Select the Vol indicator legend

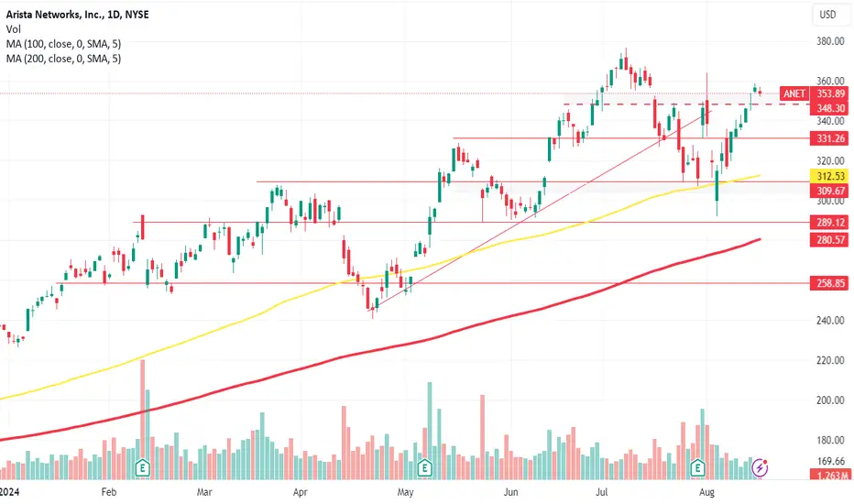coord(14,29)
